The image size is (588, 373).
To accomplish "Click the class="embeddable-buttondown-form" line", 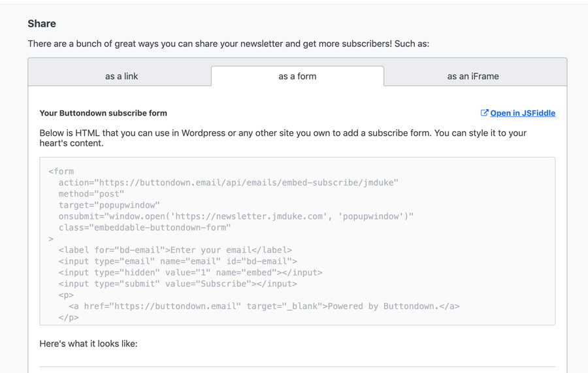I will 145,228.
